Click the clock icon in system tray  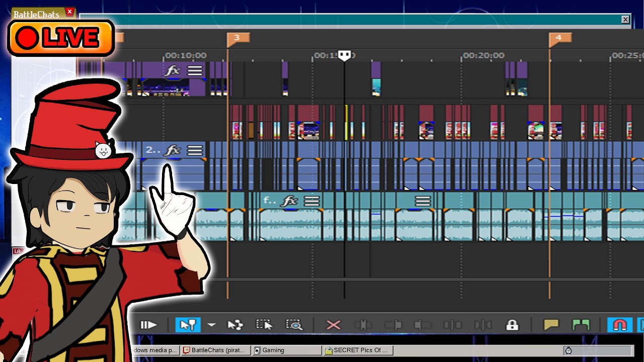point(569,350)
